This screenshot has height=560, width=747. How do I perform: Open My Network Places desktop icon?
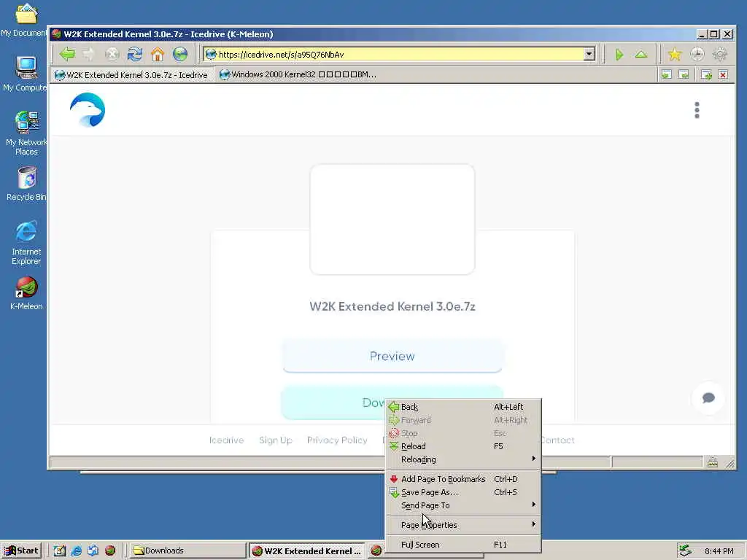click(26, 133)
